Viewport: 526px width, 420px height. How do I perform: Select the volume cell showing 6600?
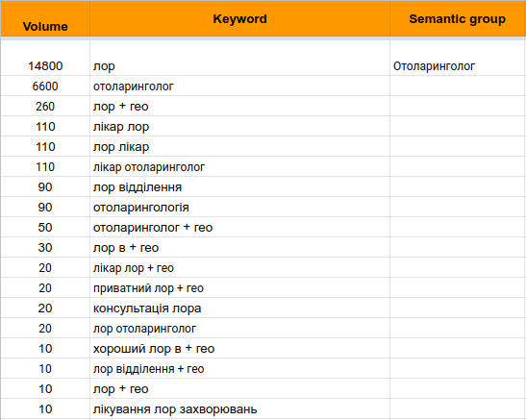[x=45, y=86]
